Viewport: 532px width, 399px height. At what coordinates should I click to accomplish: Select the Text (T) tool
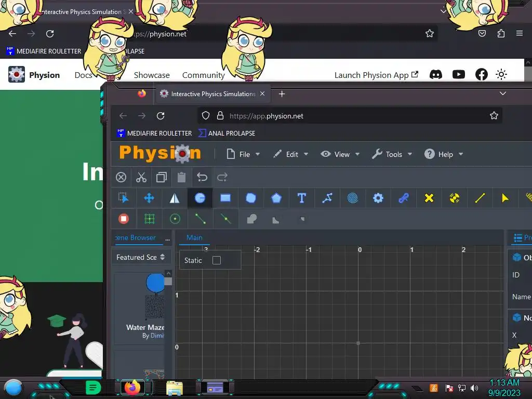click(x=302, y=198)
